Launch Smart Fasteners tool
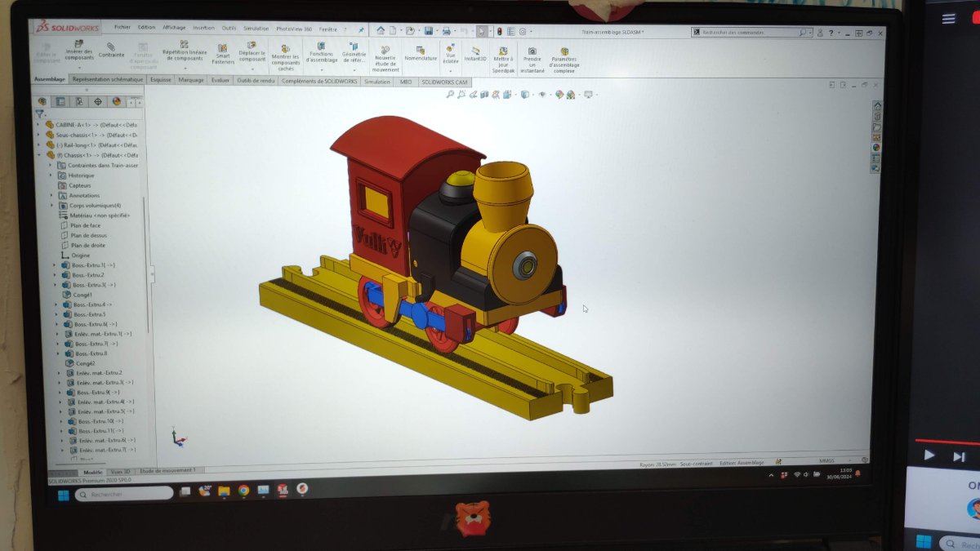 pyautogui.click(x=223, y=53)
